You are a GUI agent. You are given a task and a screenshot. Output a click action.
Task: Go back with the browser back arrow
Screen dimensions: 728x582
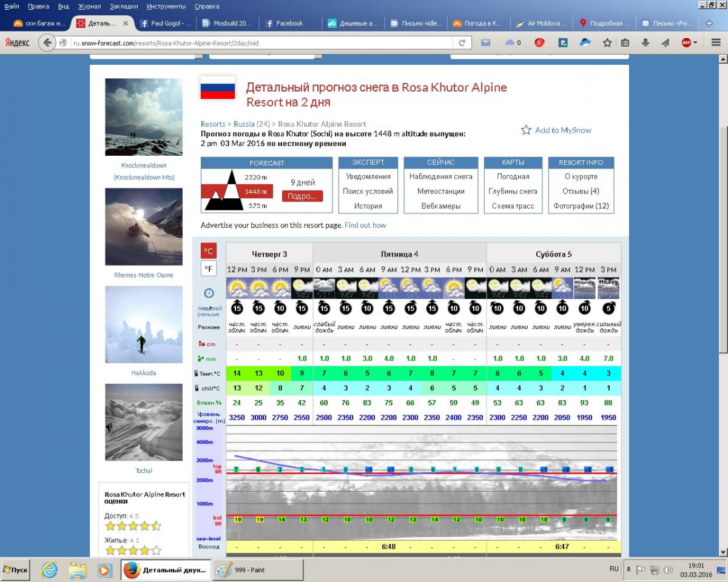47,43
